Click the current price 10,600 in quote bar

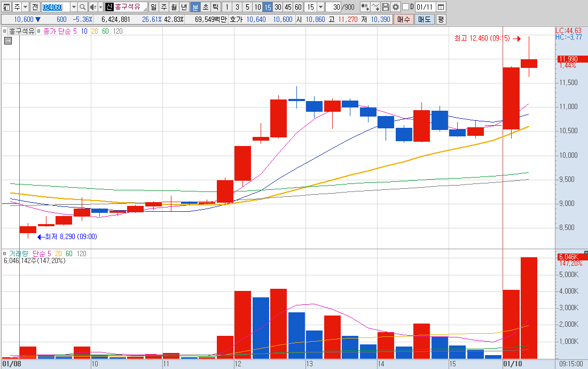pos(23,19)
